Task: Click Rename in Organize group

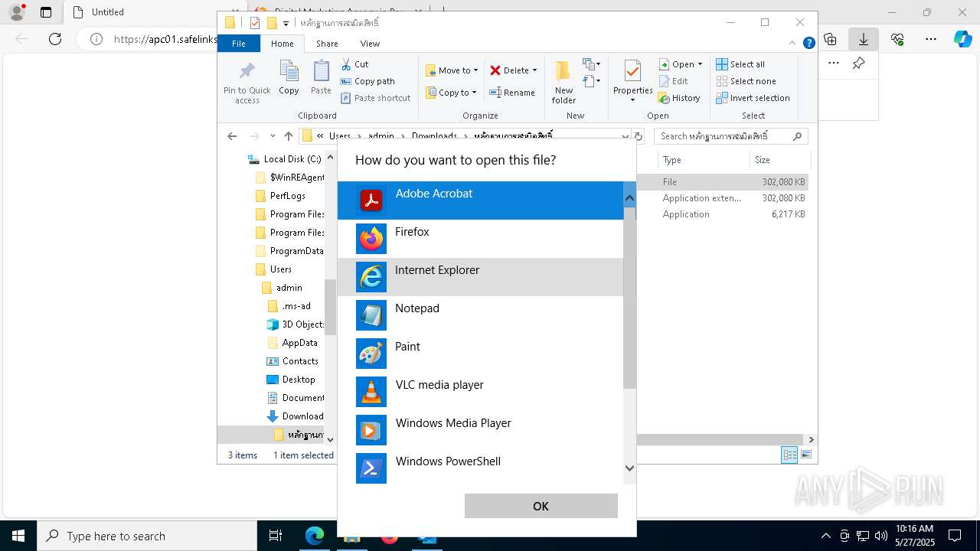Action: (x=512, y=93)
